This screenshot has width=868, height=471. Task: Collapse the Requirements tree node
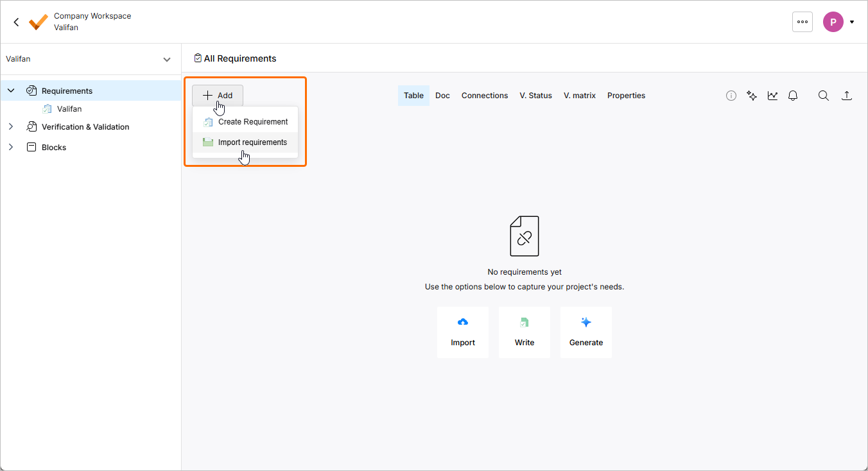click(x=11, y=91)
